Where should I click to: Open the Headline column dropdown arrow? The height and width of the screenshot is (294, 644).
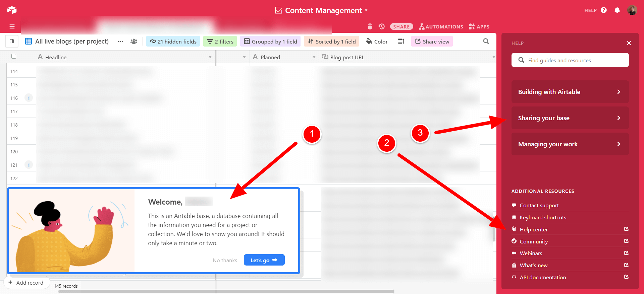210,57
